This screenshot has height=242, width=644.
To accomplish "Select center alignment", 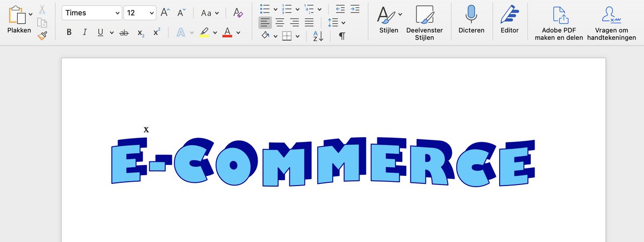I will [x=280, y=23].
